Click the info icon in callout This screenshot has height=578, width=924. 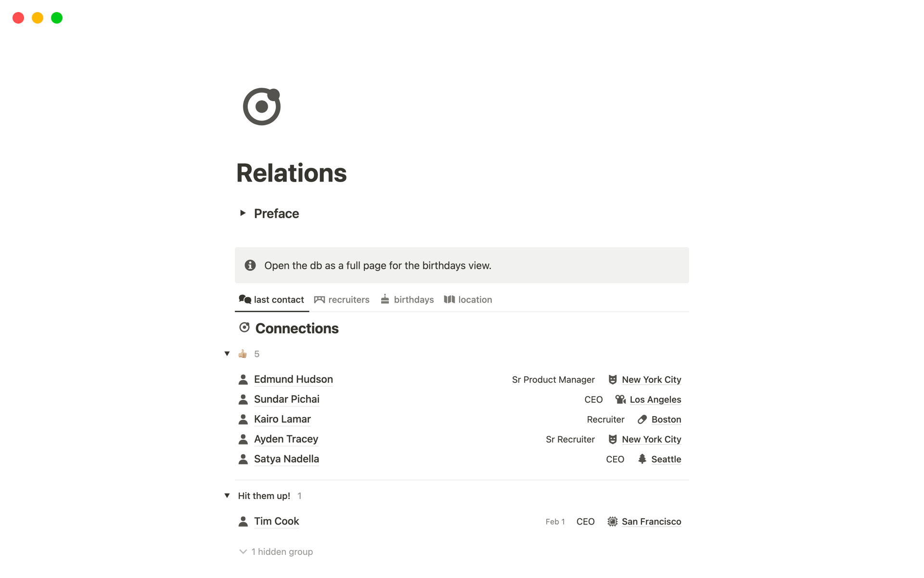(250, 265)
